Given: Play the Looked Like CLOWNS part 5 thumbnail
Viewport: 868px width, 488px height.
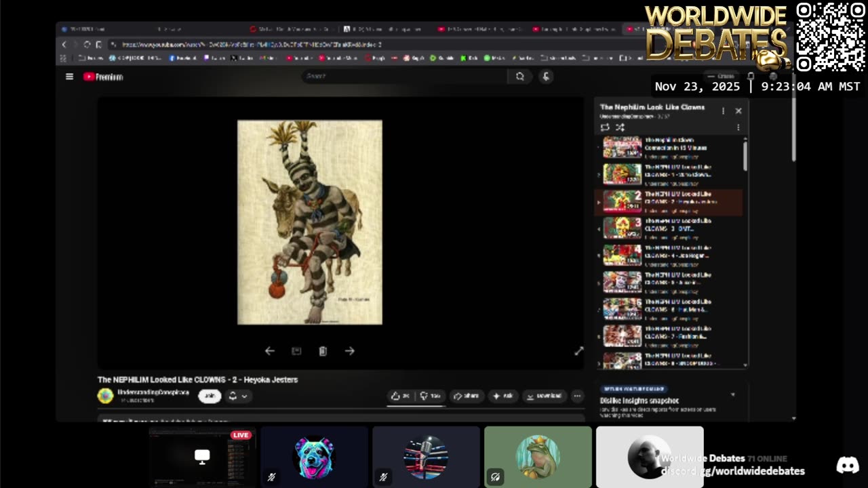Looking at the screenshot, I should click(x=623, y=282).
